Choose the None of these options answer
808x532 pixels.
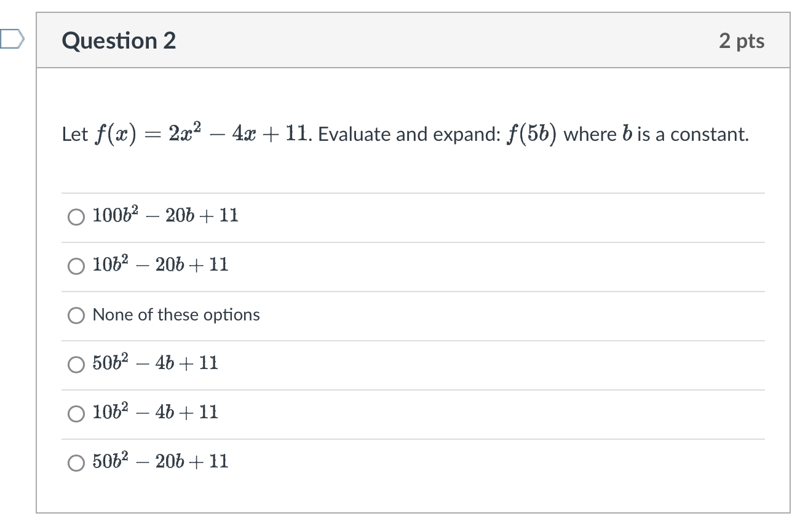[x=76, y=316]
